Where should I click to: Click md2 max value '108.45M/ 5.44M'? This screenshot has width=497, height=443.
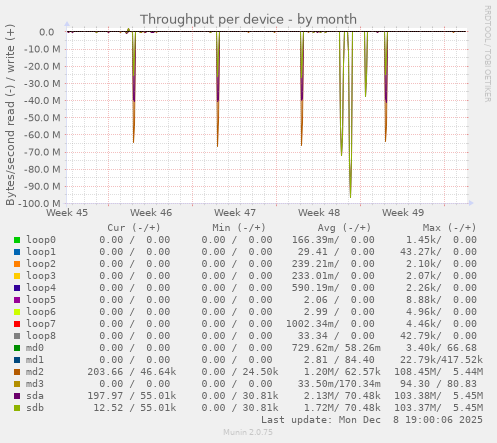(439, 372)
